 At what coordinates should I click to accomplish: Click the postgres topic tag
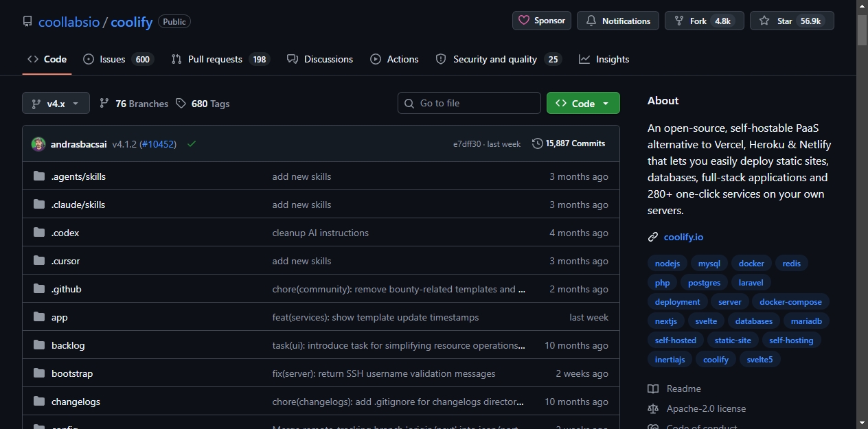point(705,283)
